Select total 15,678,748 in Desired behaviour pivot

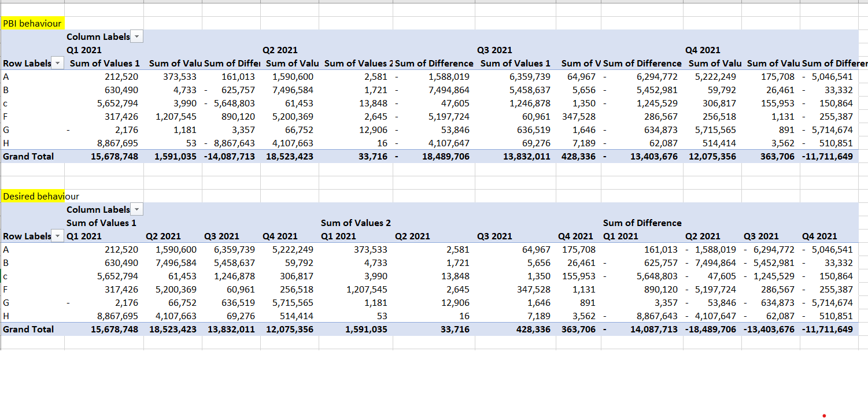coord(114,329)
